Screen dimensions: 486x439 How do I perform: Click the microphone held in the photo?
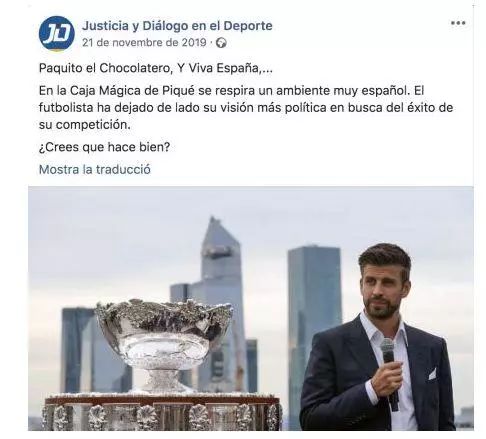[x=389, y=373]
